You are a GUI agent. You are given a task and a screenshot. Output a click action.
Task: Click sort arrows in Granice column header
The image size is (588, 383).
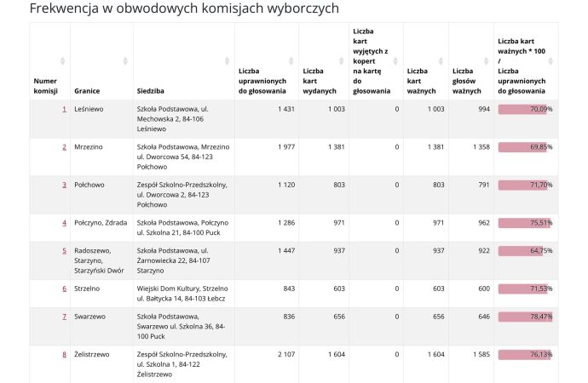126,60
